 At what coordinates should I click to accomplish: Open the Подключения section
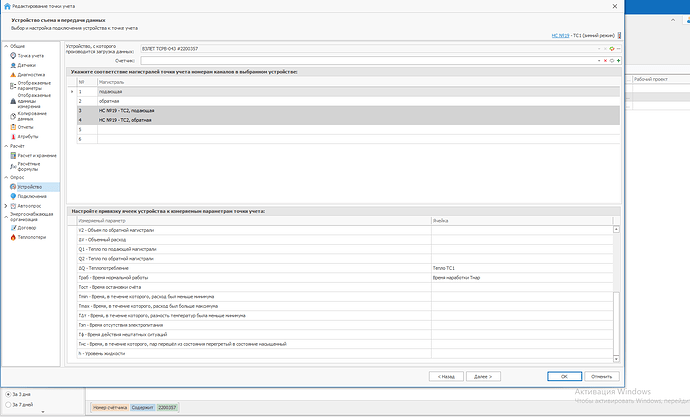[31, 196]
